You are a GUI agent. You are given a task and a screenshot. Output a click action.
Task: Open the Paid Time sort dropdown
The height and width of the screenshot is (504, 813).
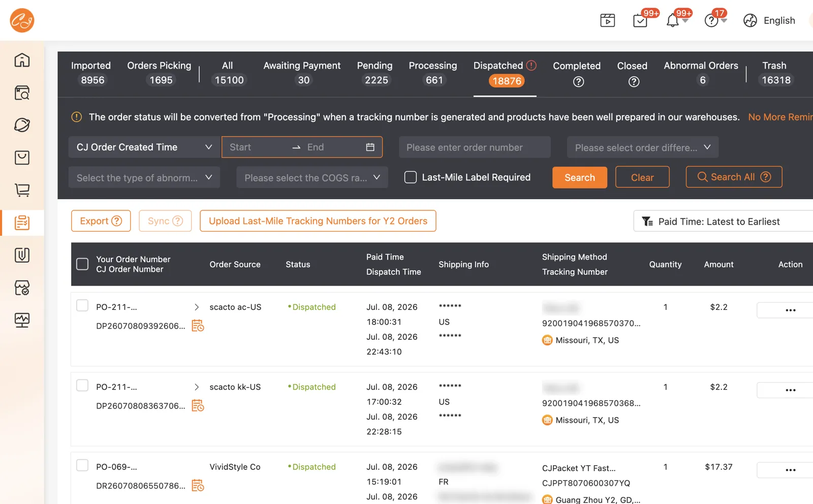pos(723,221)
